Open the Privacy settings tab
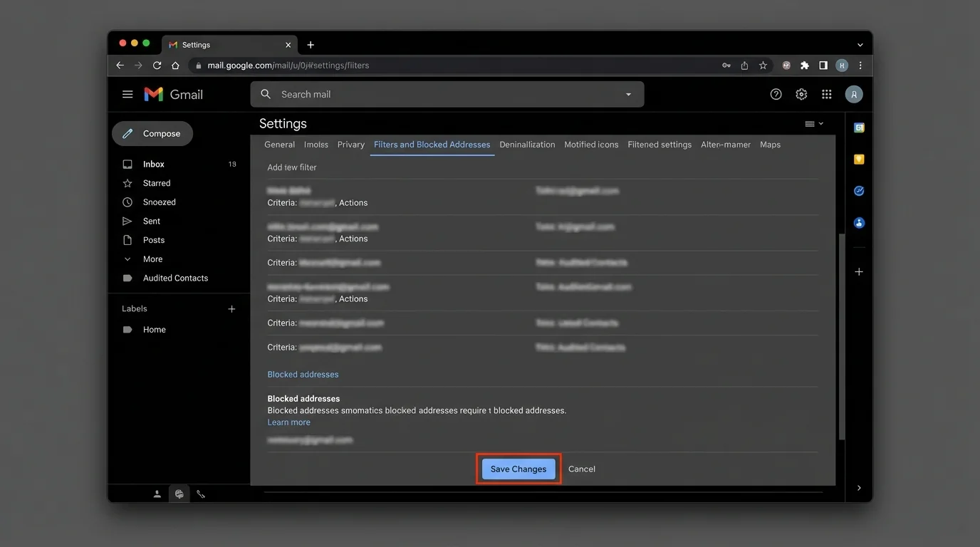 [350, 144]
